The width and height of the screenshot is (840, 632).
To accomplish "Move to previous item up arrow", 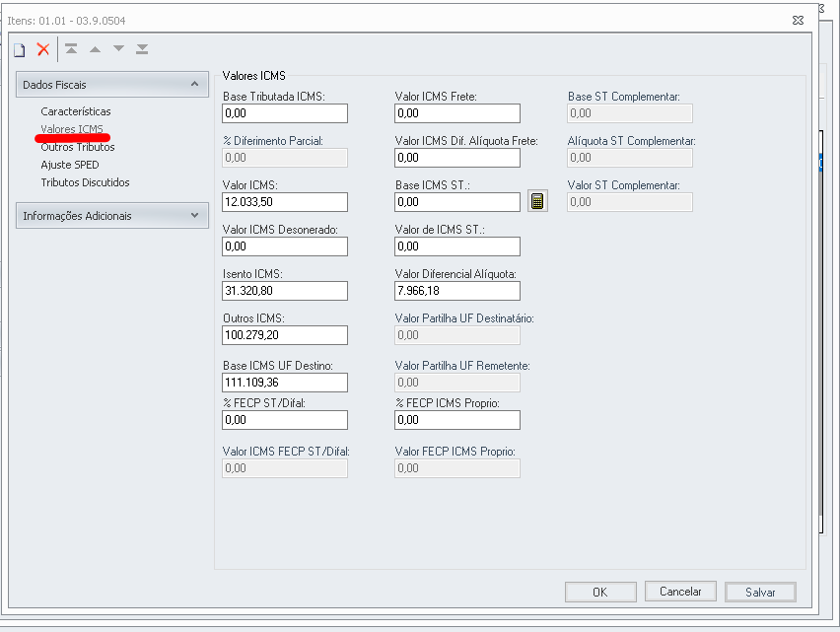I will click(95, 49).
